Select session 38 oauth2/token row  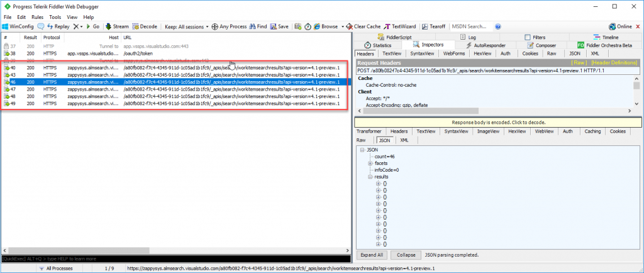175,53
